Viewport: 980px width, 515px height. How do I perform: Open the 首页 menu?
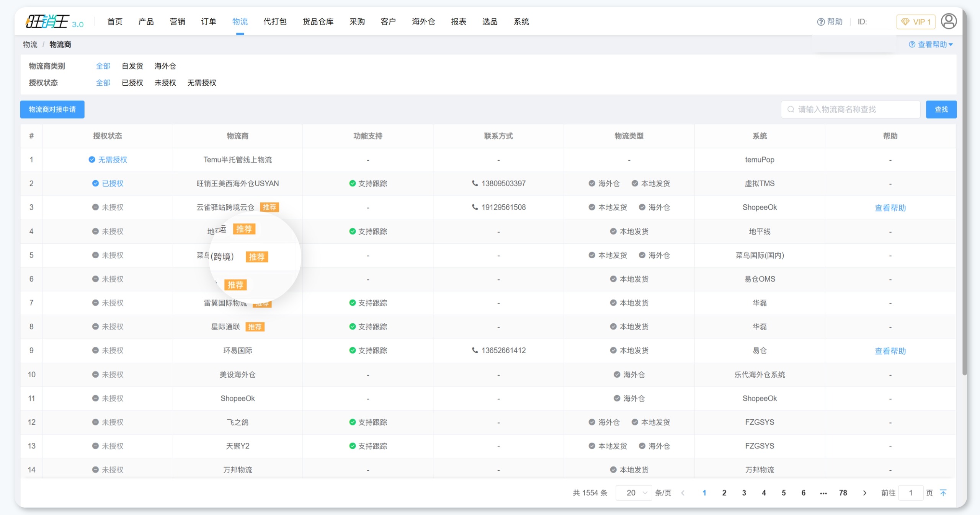pyautogui.click(x=115, y=21)
